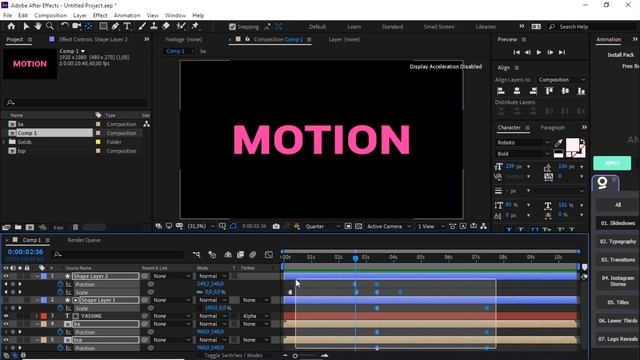640x360 pixels.
Task: Select the Clone Stamp tool
Action: coord(153,26)
